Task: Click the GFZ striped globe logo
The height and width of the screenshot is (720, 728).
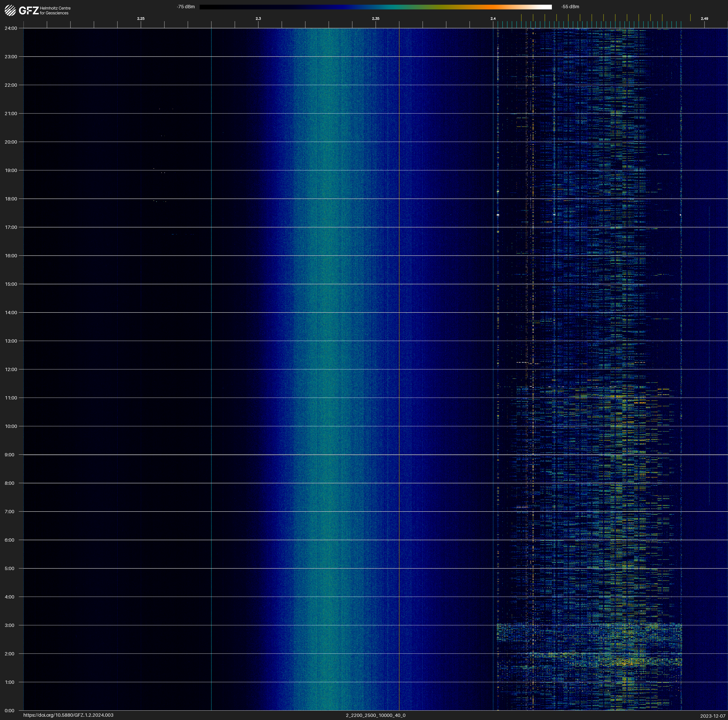Action: (x=10, y=10)
